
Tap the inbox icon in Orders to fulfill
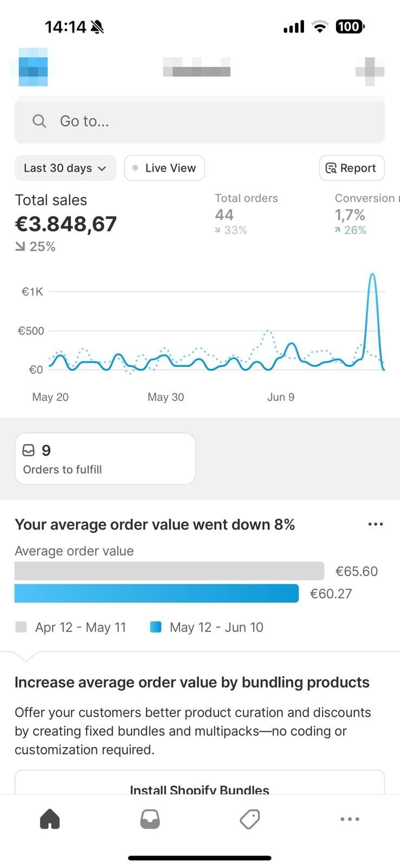click(x=28, y=450)
